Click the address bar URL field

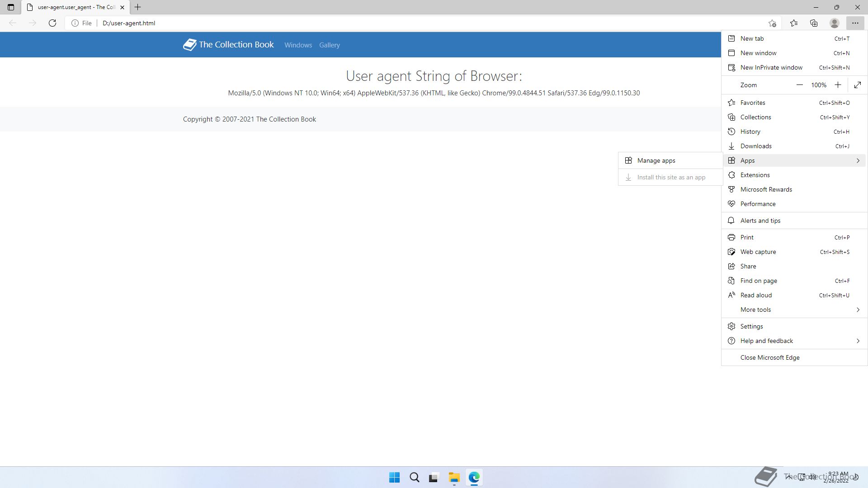pos(316,23)
